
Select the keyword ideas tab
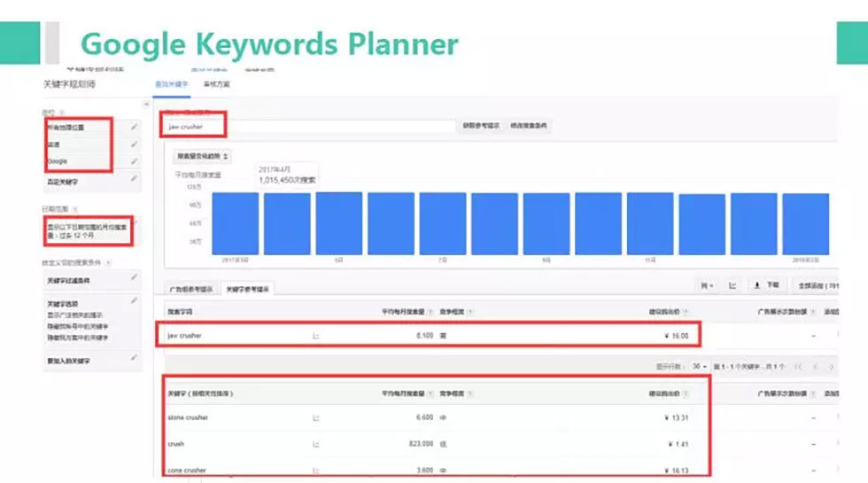247,289
